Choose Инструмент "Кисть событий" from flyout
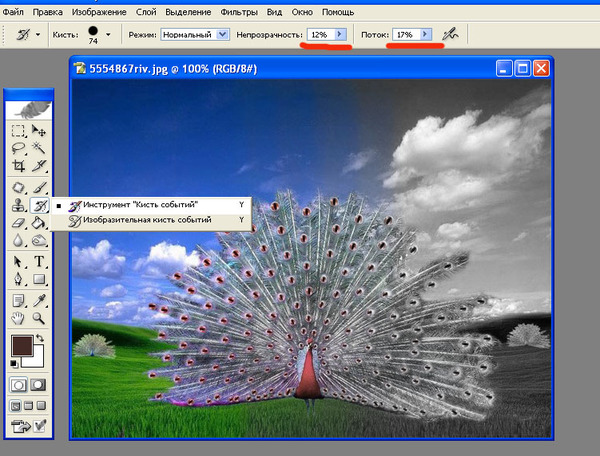 coord(152,205)
